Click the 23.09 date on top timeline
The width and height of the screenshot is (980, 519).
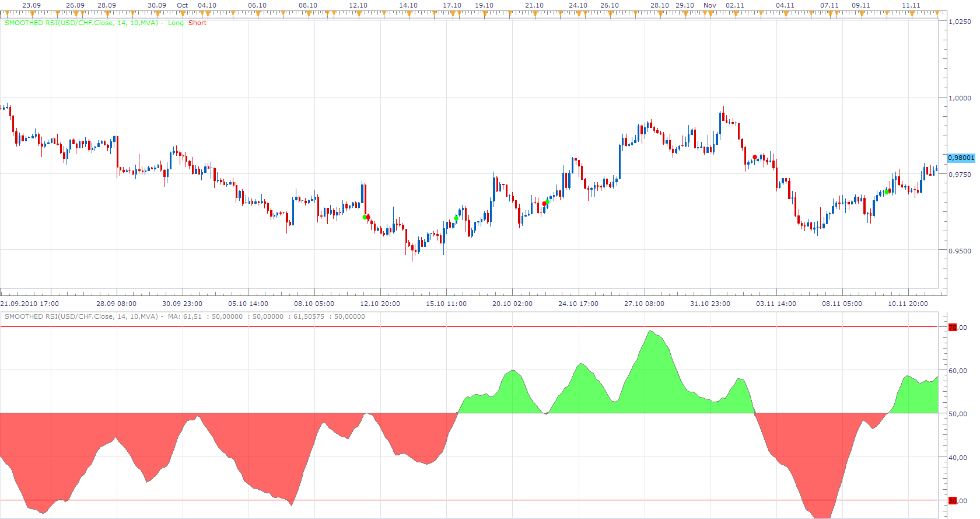[32, 5]
